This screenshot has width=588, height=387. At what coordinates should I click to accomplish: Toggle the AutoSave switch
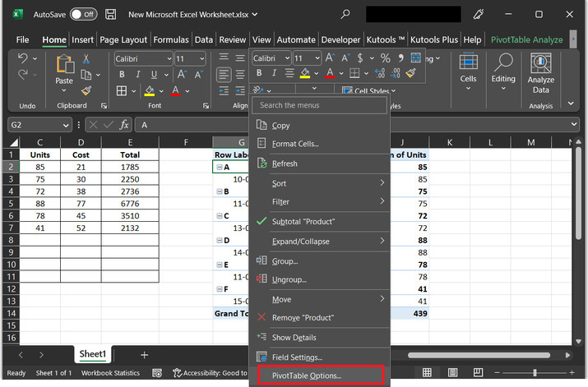(x=83, y=15)
